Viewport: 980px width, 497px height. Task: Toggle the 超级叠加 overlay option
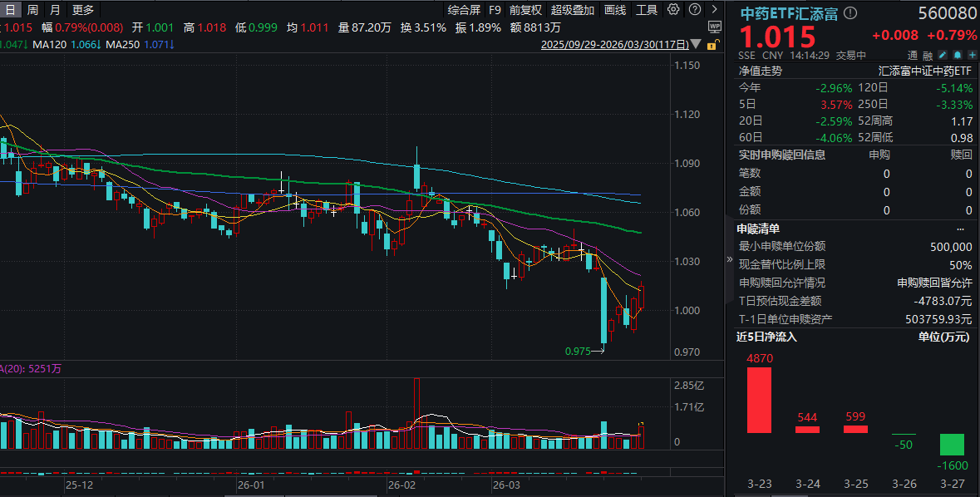point(573,10)
